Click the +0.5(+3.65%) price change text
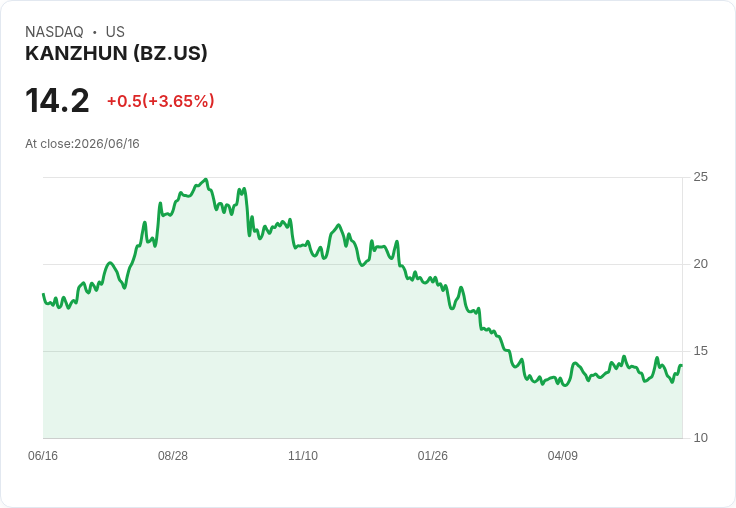736x508 pixels. pyautogui.click(x=161, y=101)
